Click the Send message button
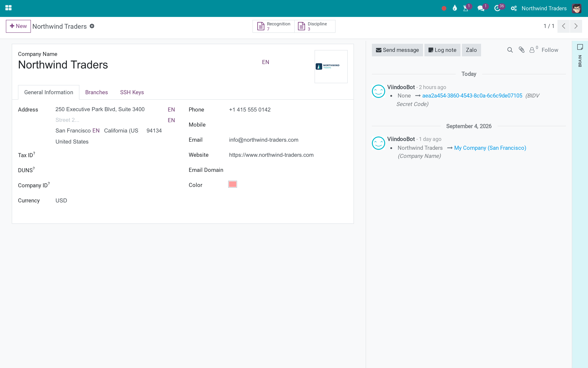Viewport: 588px width, 368px height. coord(397,50)
